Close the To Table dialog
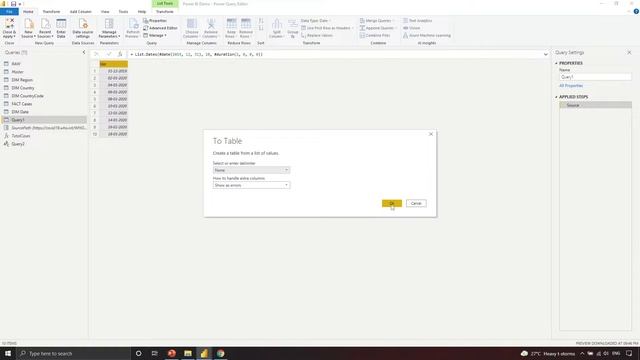Viewport: 640px width, 360px height. click(x=431, y=134)
